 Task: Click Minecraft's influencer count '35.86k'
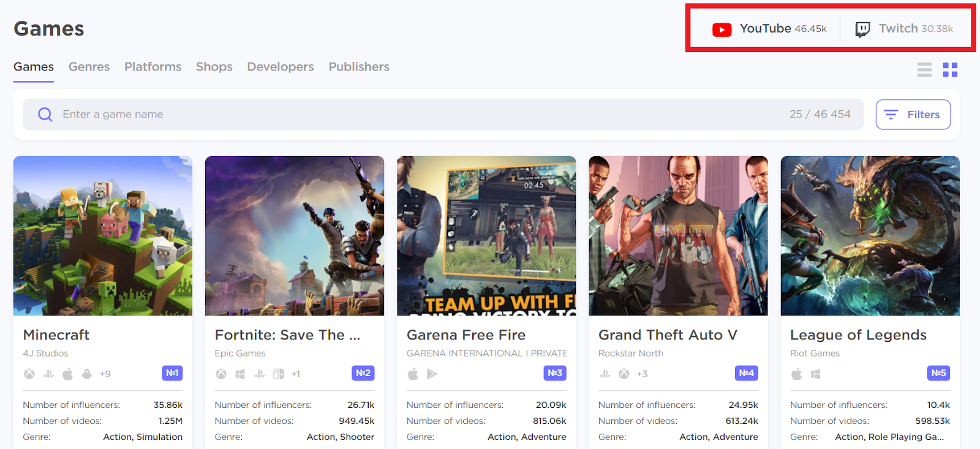[168, 405]
